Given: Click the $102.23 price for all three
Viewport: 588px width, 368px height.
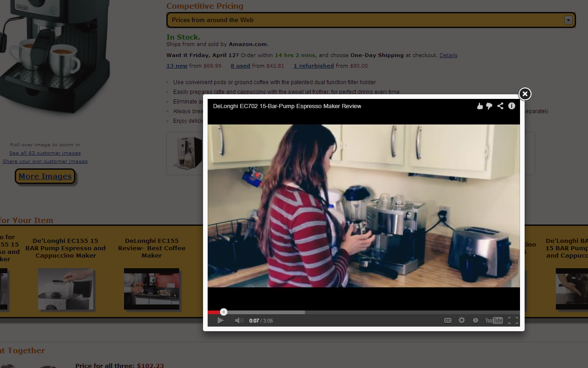Looking at the screenshot, I should pos(150,366).
